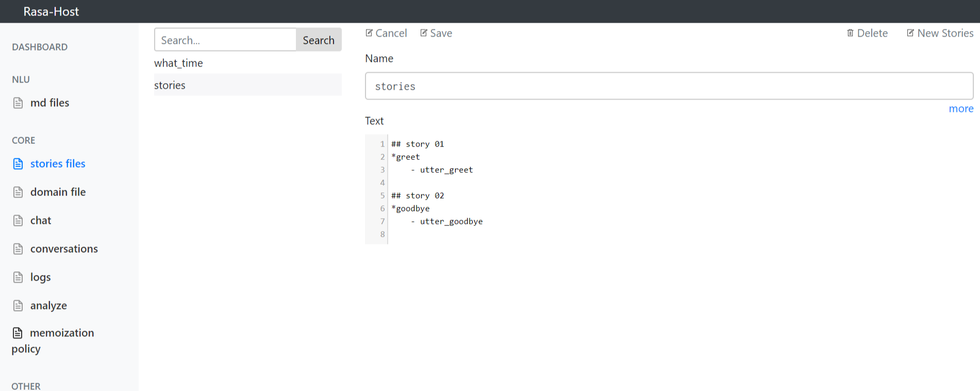Click the analyze document icon
The height and width of the screenshot is (391, 980).
[x=18, y=306]
